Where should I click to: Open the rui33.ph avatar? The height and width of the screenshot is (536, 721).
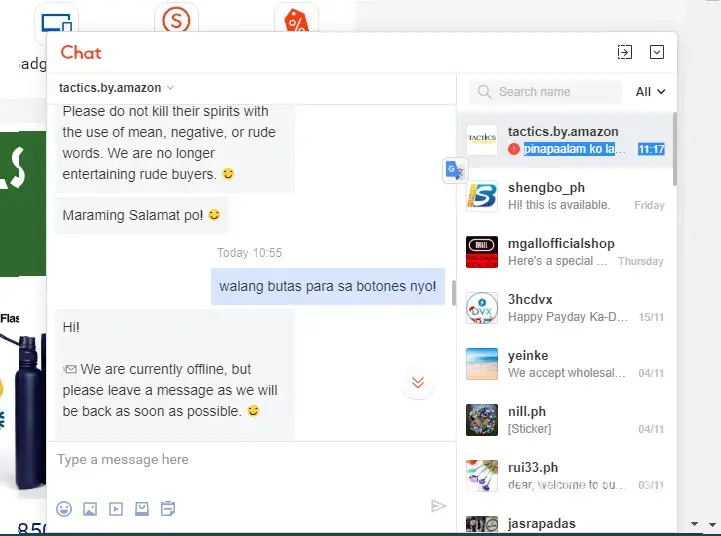click(482, 476)
